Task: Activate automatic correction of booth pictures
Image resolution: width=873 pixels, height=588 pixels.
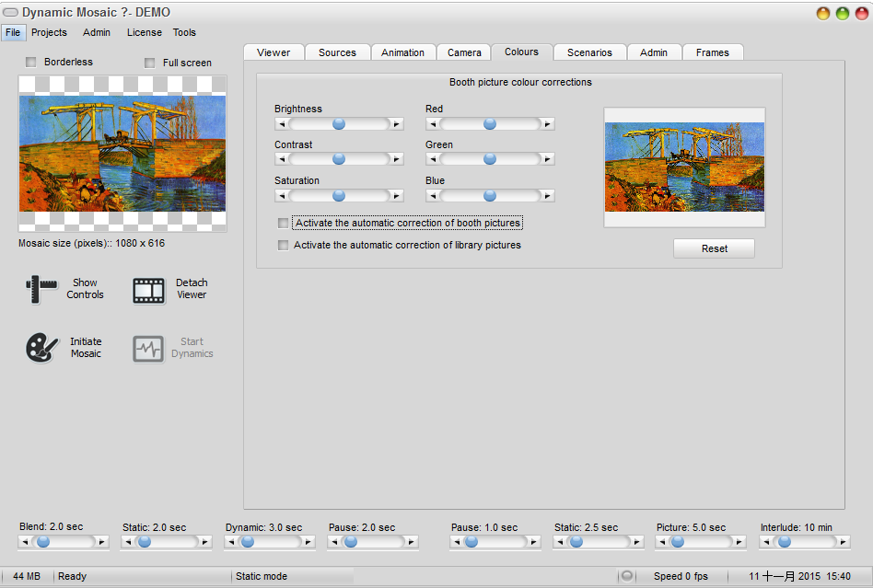Action: 284,223
